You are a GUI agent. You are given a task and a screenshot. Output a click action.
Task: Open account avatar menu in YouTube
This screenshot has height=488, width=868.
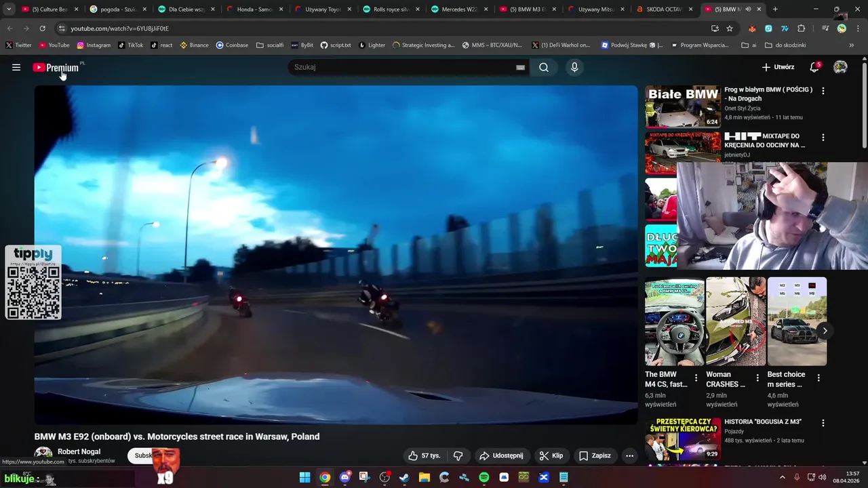click(x=840, y=67)
